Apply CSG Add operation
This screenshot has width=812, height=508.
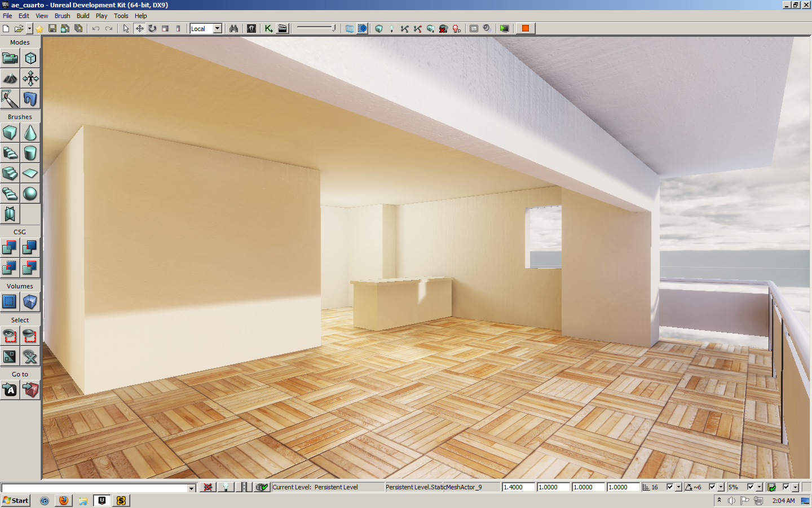coord(10,247)
